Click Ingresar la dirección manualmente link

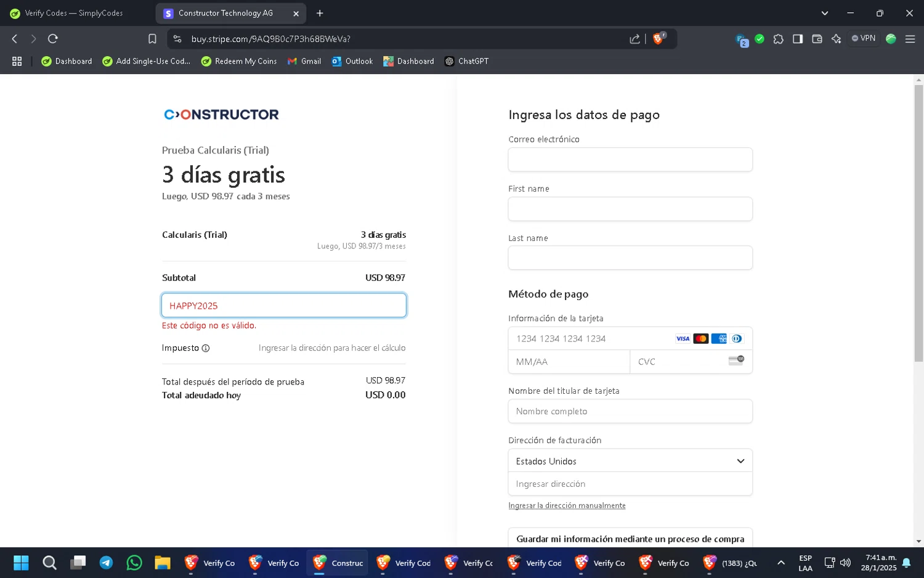567,505
